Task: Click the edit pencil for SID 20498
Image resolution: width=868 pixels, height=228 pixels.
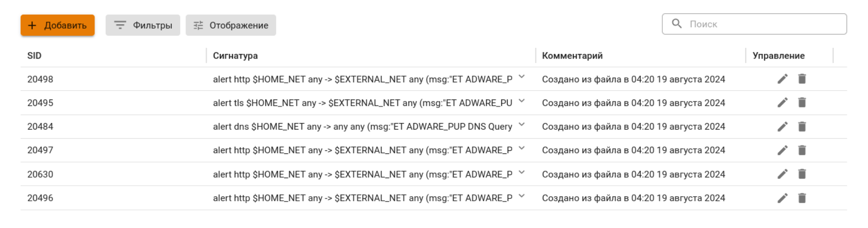Action: coord(782,79)
